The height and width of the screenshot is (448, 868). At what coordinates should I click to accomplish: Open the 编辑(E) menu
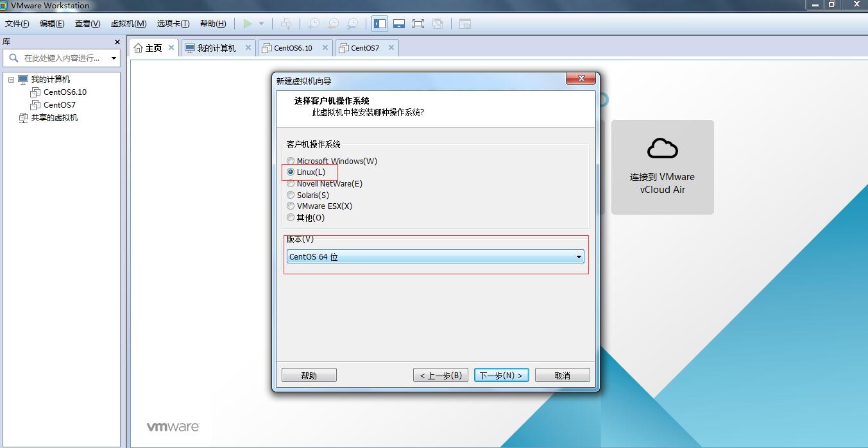pyautogui.click(x=52, y=24)
